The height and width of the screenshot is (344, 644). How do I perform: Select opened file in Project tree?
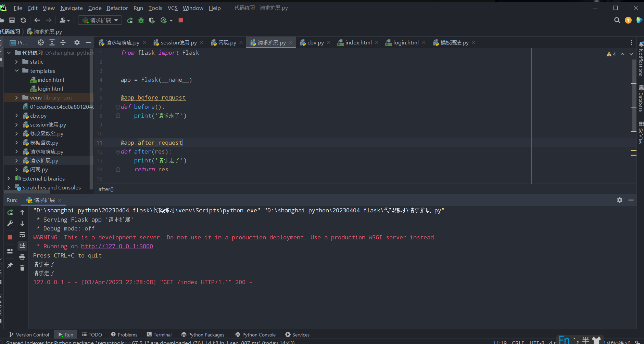[41, 42]
